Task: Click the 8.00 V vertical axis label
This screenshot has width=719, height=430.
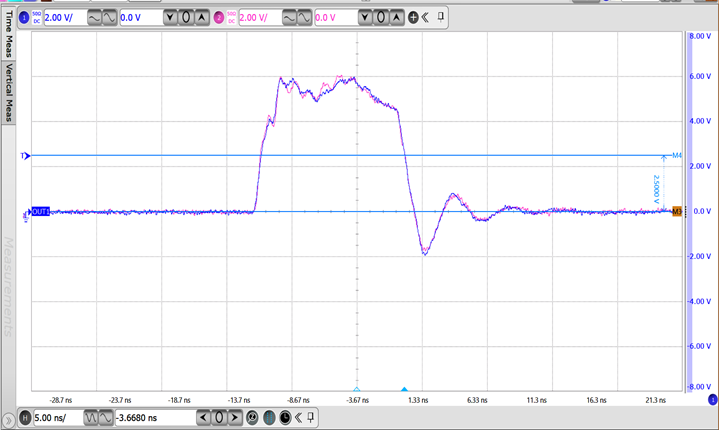Action: point(700,36)
